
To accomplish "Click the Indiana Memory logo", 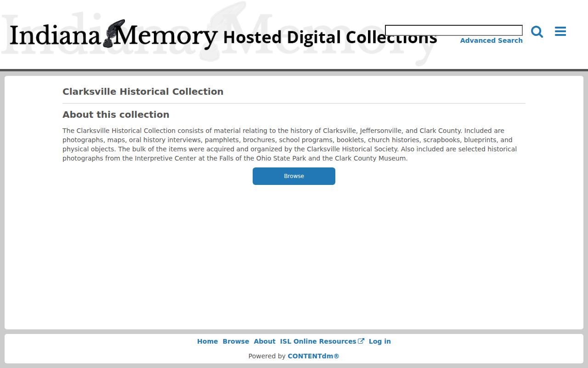I will point(223,35).
